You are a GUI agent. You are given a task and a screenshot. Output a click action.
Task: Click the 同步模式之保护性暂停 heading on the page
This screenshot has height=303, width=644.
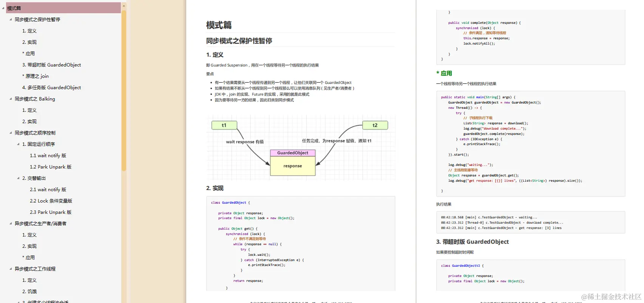(239, 40)
